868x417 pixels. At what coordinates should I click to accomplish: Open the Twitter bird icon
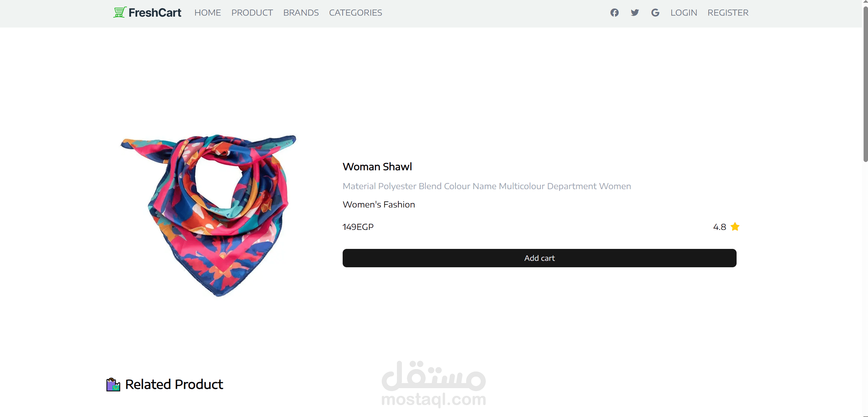(635, 13)
